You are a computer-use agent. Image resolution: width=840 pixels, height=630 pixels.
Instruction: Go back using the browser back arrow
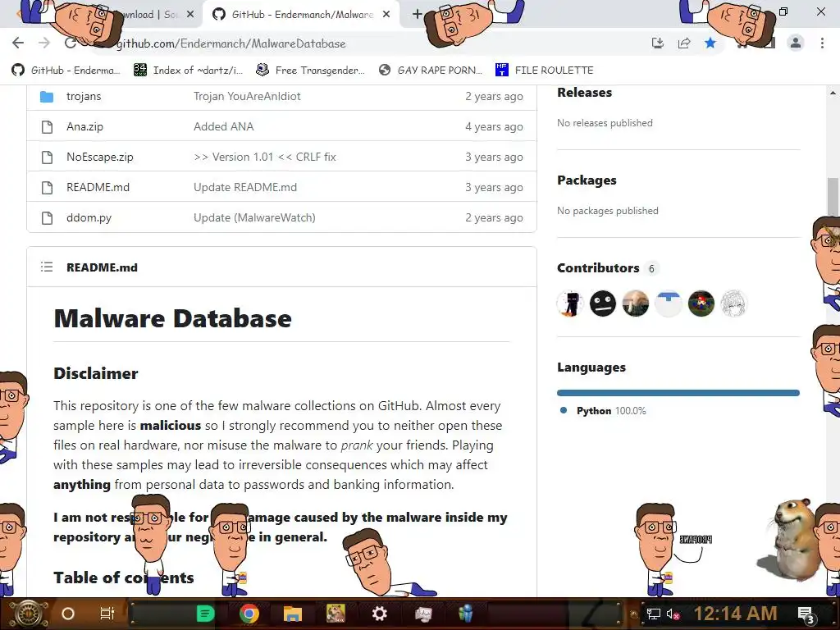click(x=18, y=43)
